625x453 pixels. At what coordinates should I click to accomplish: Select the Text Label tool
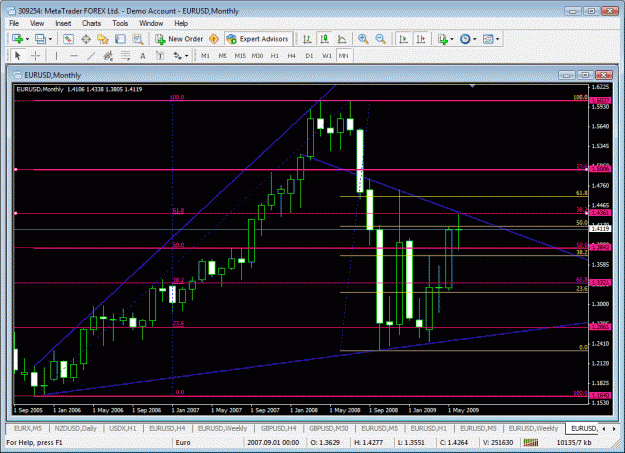tap(160, 56)
